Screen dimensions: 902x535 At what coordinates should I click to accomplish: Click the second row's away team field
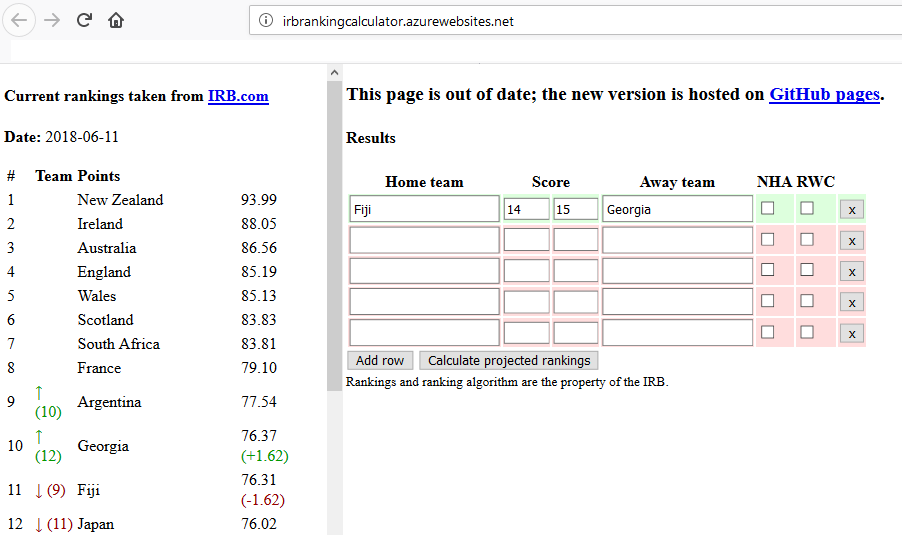677,240
